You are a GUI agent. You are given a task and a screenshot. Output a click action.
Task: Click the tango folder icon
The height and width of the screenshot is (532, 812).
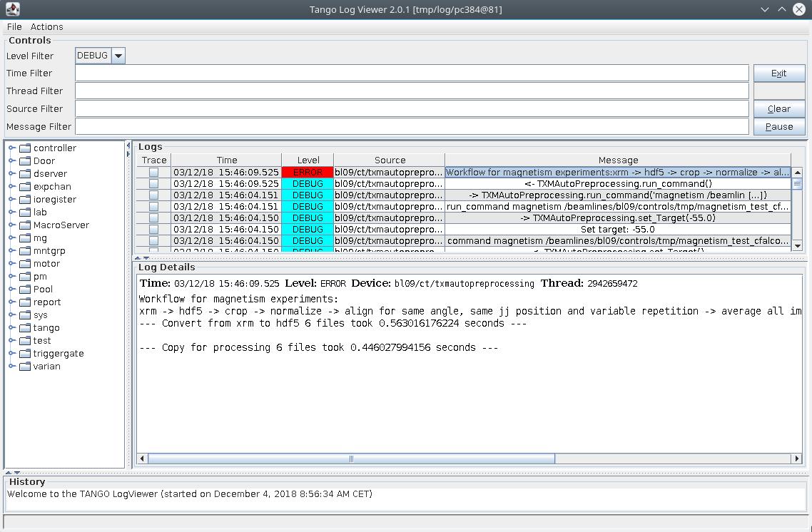[24, 327]
